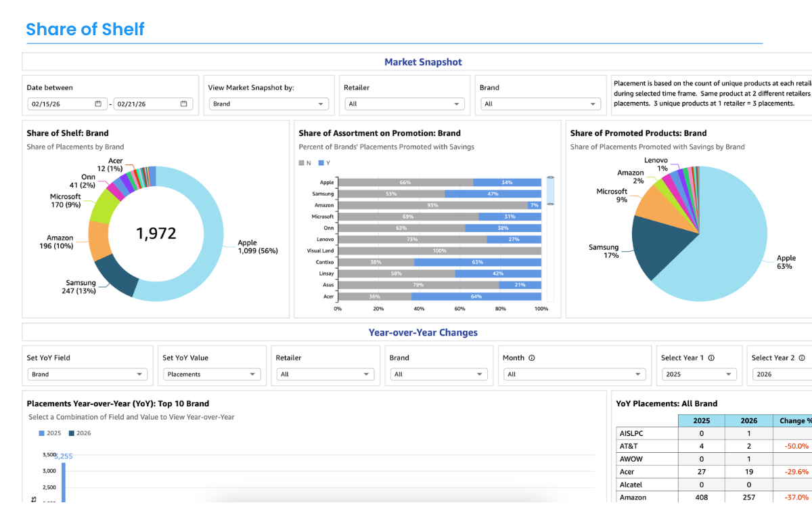Screen dimensions: 812x505
Task: Toggle the Y legend item in promotion chart
Action: [x=324, y=163]
